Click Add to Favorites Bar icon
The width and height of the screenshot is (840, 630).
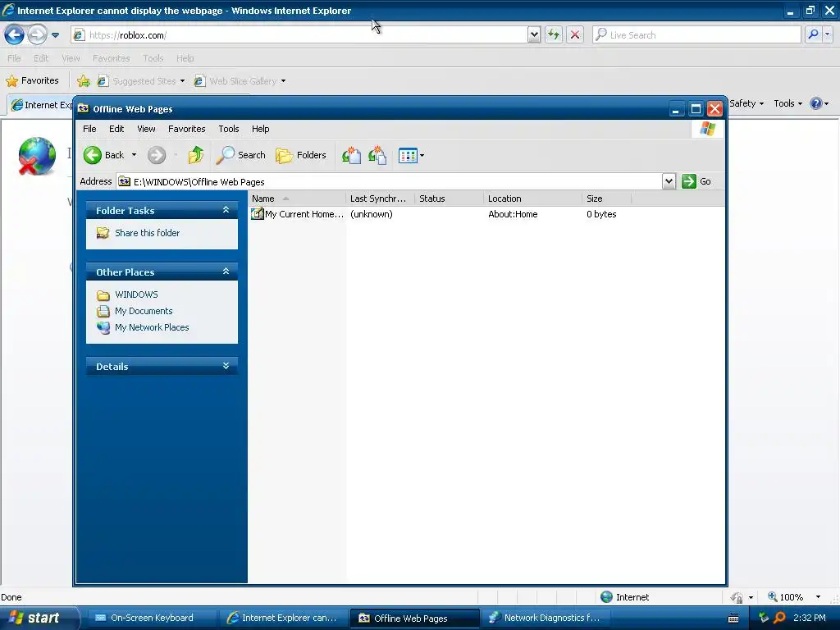click(x=84, y=81)
